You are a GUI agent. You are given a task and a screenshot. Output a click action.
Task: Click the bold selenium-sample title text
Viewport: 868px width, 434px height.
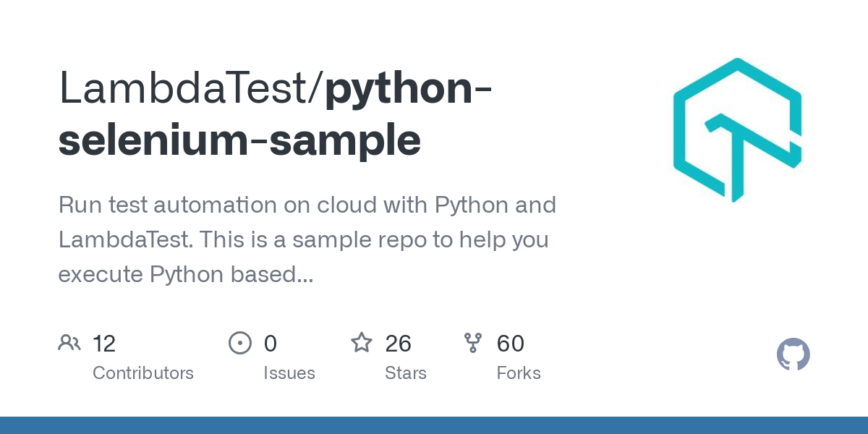coord(239,140)
